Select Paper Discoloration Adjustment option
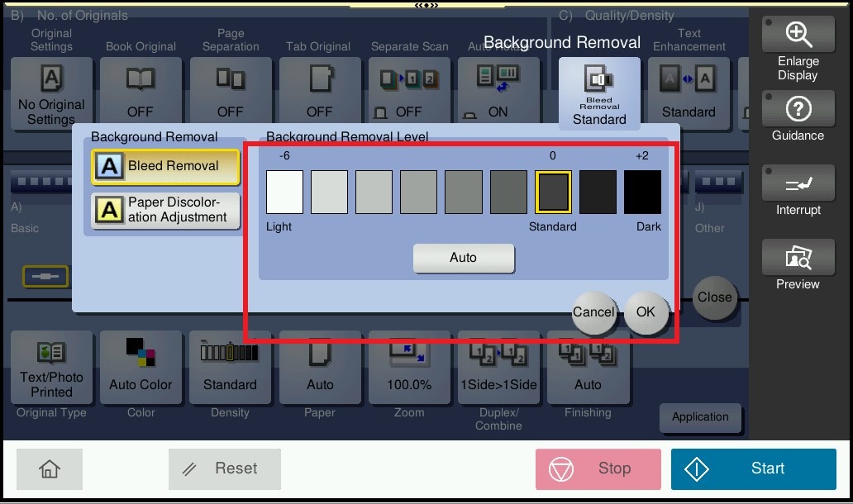Image resolution: width=853 pixels, height=504 pixels. (165, 211)
